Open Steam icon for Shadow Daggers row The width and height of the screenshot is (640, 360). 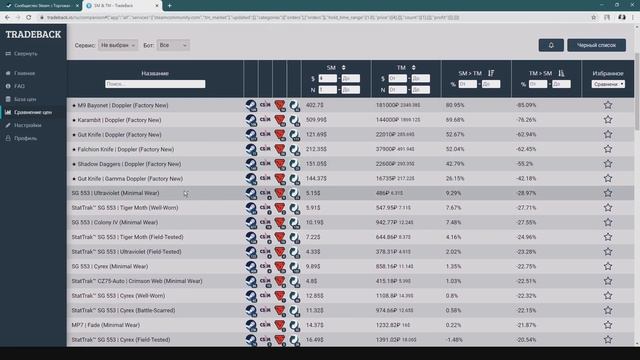(x=251, y=164)
